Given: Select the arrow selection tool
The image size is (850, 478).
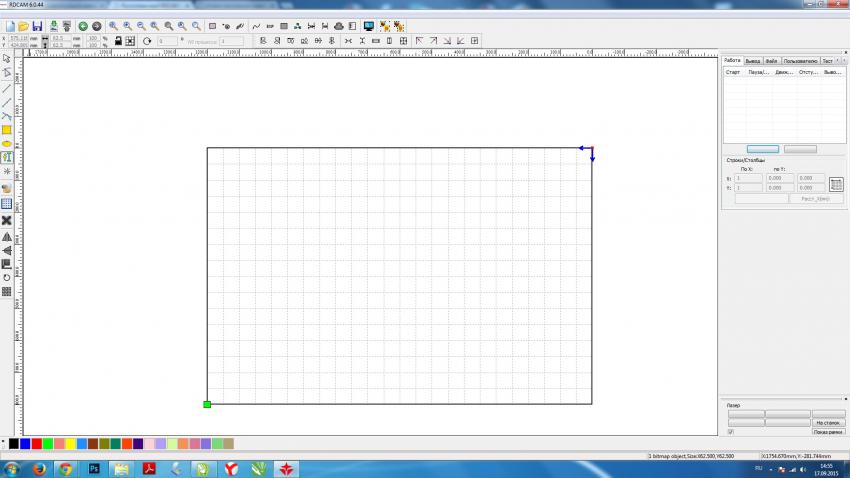Looking at the screenshot, I should [x=7, y=59].
